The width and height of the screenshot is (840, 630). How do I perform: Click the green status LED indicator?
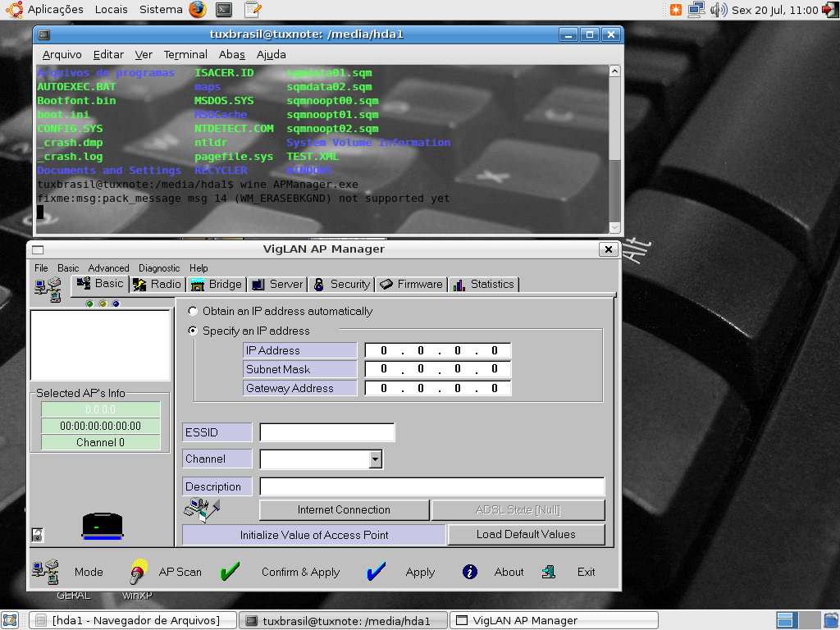pos(89,304)
